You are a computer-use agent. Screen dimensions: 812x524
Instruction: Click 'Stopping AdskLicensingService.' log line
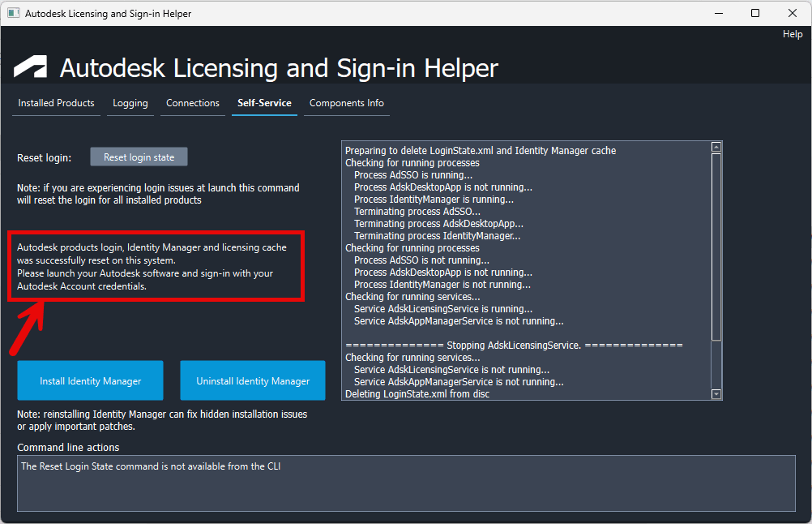[x=514, y=346]
